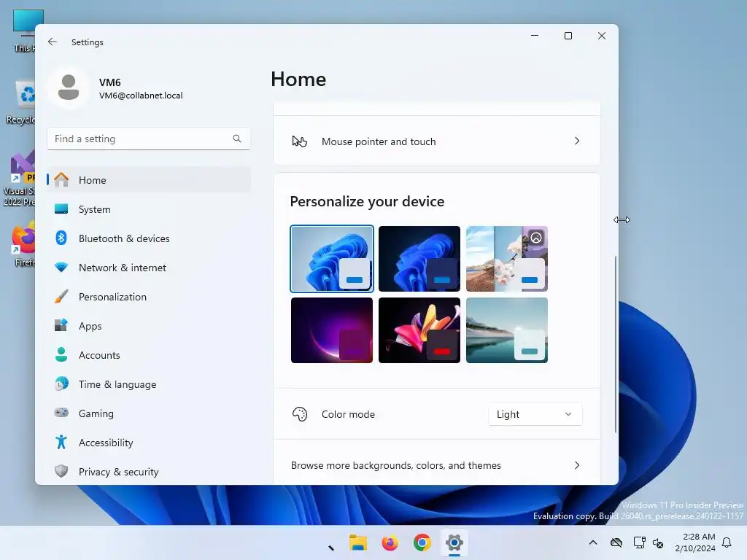Click the Apps icon in sidebar
This screenshot has height=560, width=747.
coord(61,326)
